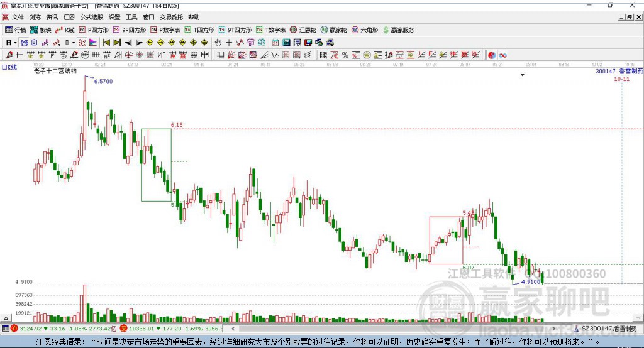
Task: Toggle the first highlighted chart mode button
Action: point(24,43)
